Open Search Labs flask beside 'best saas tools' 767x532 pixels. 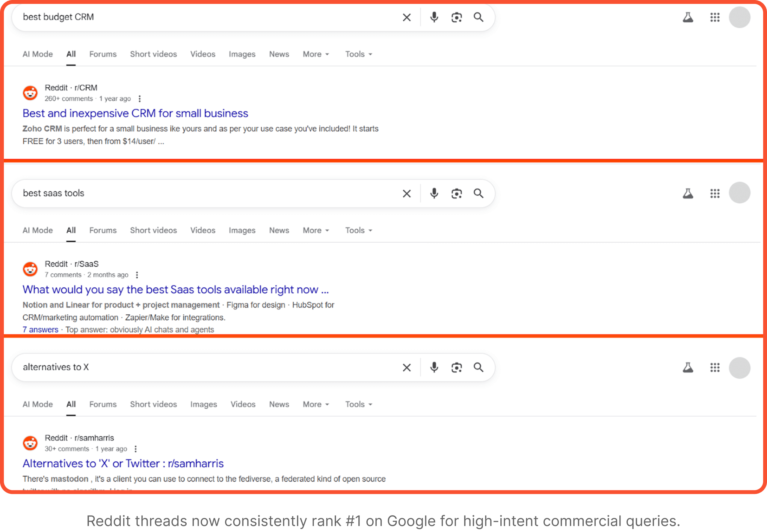point(688,193)
